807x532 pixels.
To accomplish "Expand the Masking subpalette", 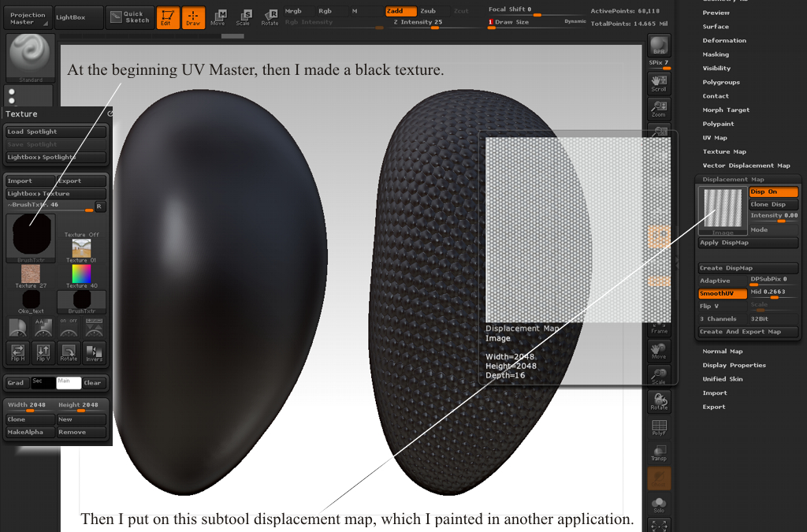I will [x=716, y=54].
